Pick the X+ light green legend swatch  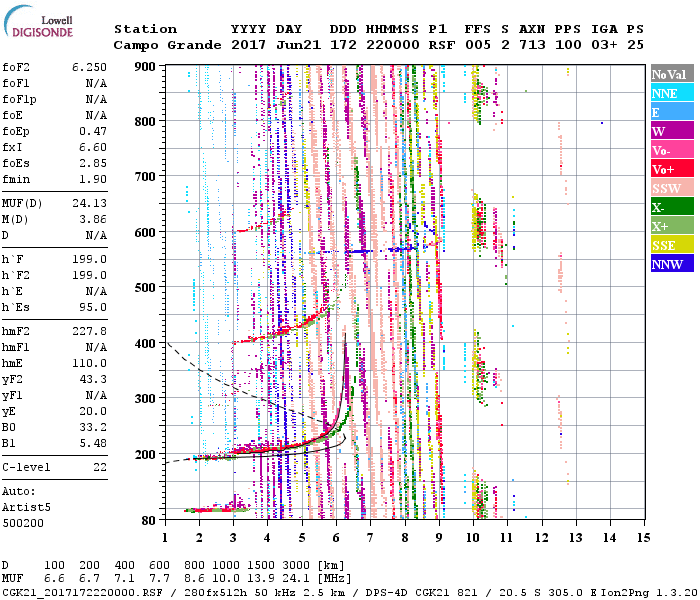[x=671, y=226]
